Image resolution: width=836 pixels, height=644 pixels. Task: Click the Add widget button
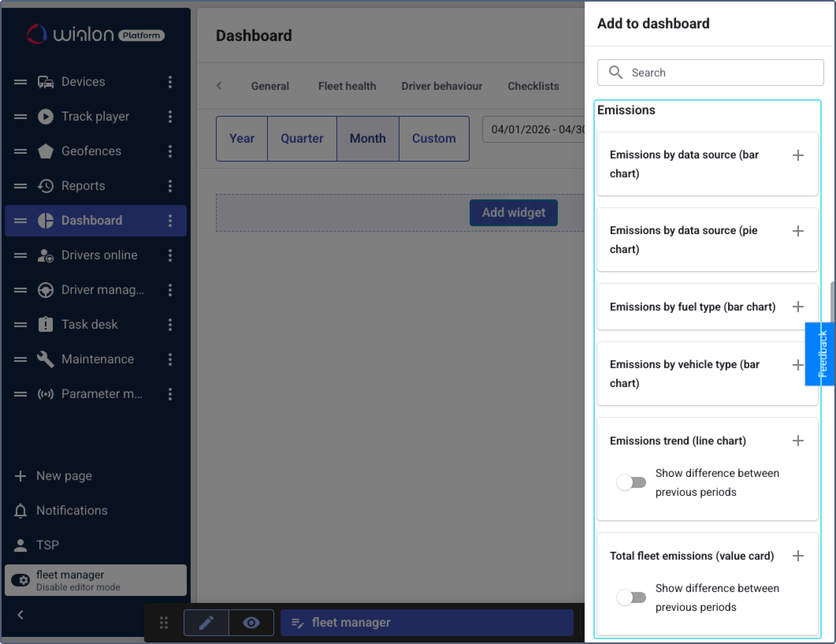514,212
